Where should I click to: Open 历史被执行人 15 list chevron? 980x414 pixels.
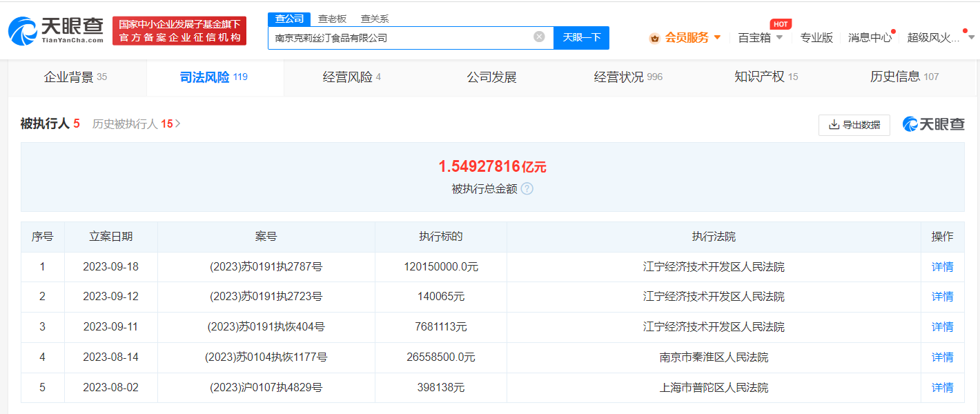(178, 124)
